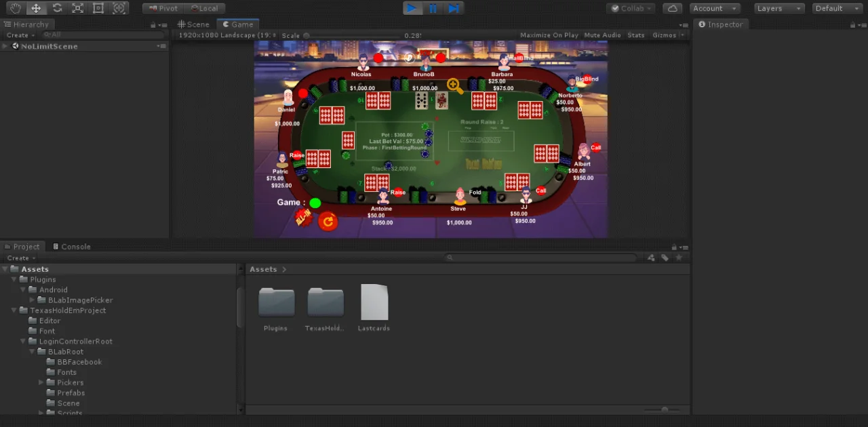Click Daniel's avatar at the table
Screen dimensions: 868x427
288,98
